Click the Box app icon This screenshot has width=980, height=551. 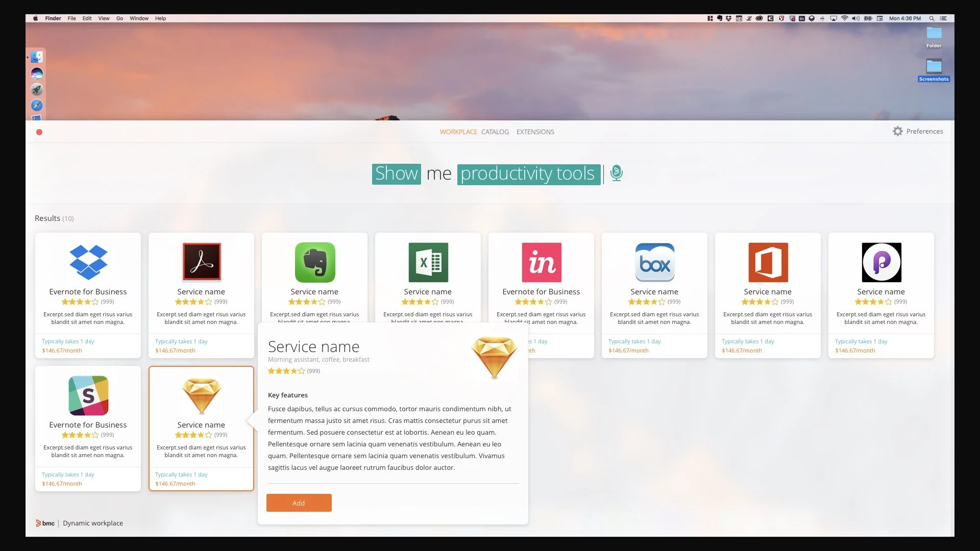click(655, 262)
